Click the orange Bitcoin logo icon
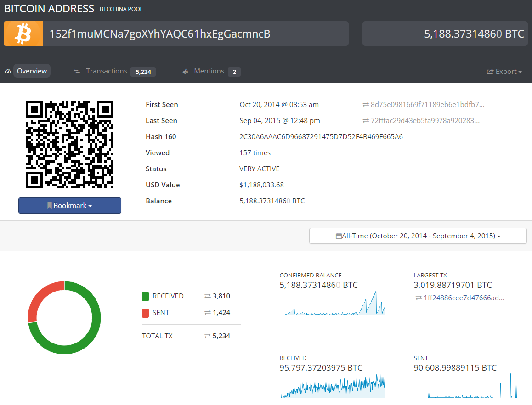Screen dimensions: 532x405 23,34
